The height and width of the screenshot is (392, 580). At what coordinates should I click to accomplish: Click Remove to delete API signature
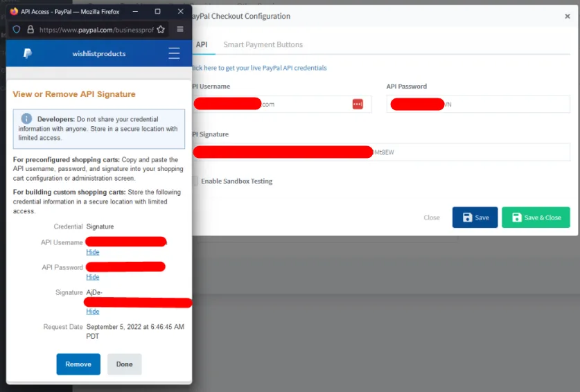(x=78, y=364)
